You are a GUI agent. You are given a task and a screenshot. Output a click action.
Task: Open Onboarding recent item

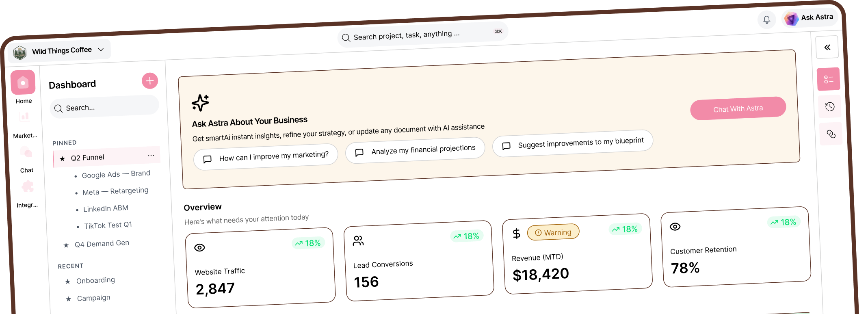[95, 280]
